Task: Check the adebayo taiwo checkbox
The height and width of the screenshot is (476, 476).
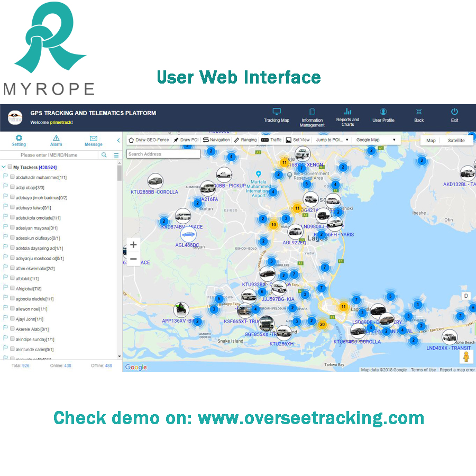Action: click(x=12, y=207)
